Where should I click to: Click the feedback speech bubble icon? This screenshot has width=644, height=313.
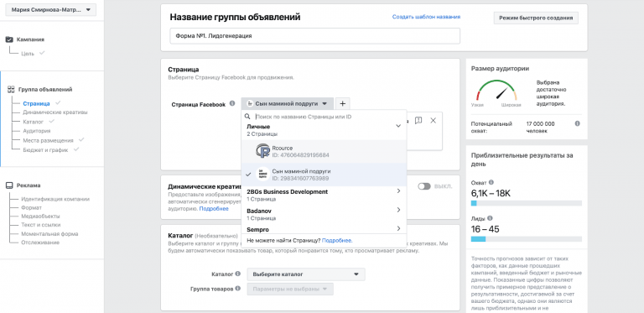(x=418, y=120)
